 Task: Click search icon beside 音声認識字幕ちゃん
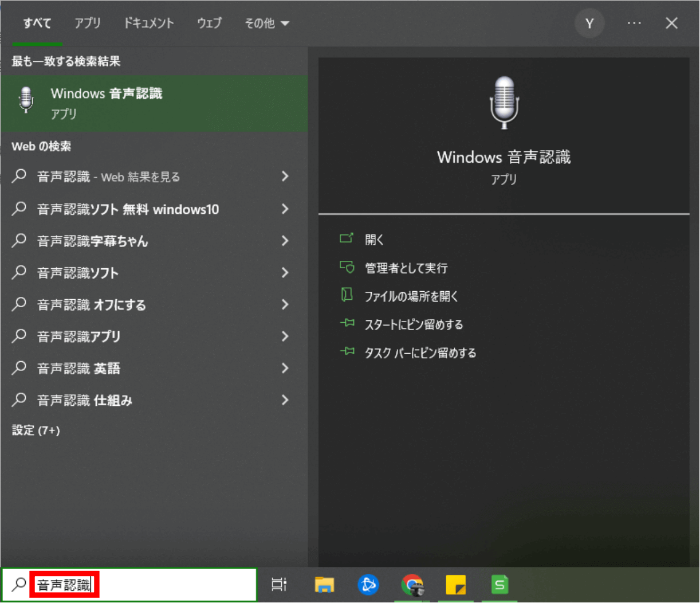click(x=19, y=240)
